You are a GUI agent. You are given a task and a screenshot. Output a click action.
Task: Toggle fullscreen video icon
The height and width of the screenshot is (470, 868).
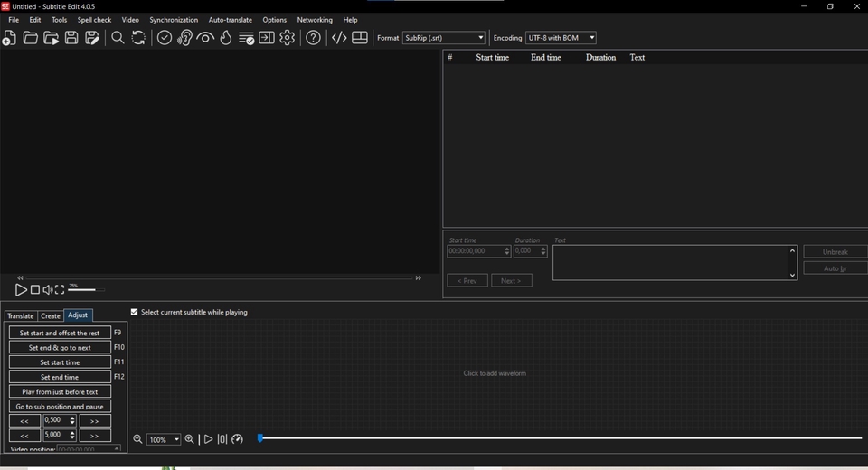click(60, 289)
